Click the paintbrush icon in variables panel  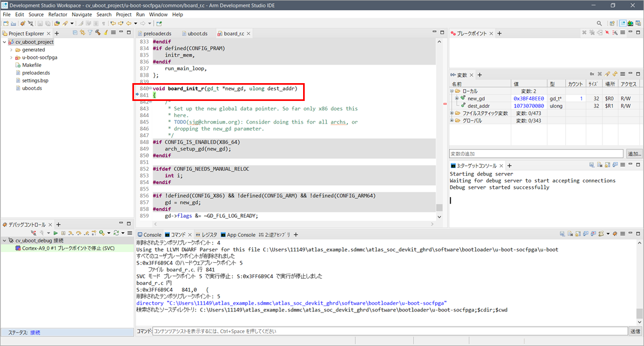pos(607,74)
